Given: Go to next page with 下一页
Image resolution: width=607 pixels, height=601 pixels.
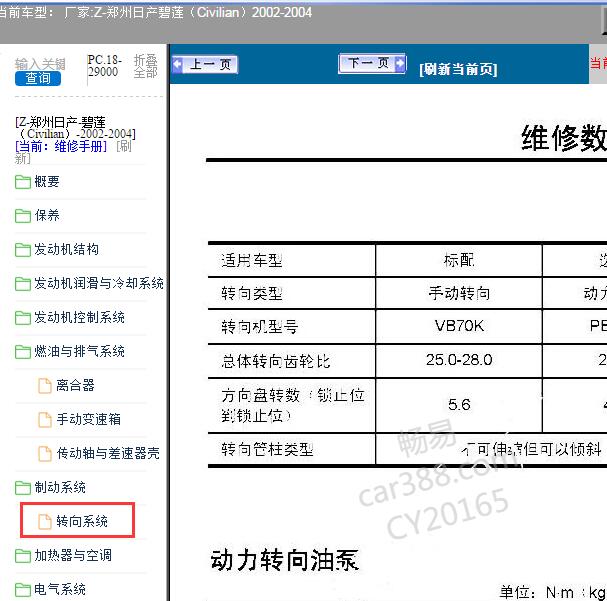Looking at the screenshot, I should click(372, 63).
